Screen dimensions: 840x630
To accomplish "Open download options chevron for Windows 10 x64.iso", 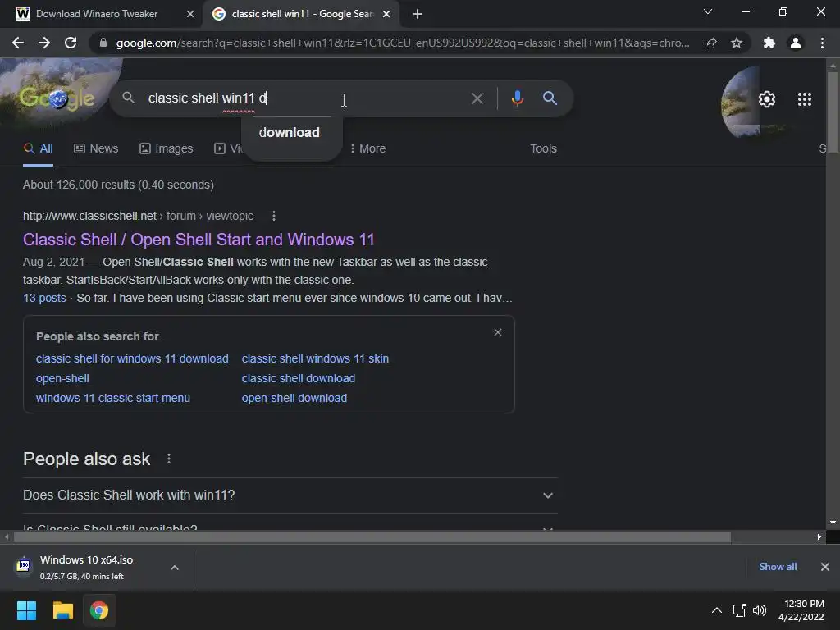I will click(175, 568).
